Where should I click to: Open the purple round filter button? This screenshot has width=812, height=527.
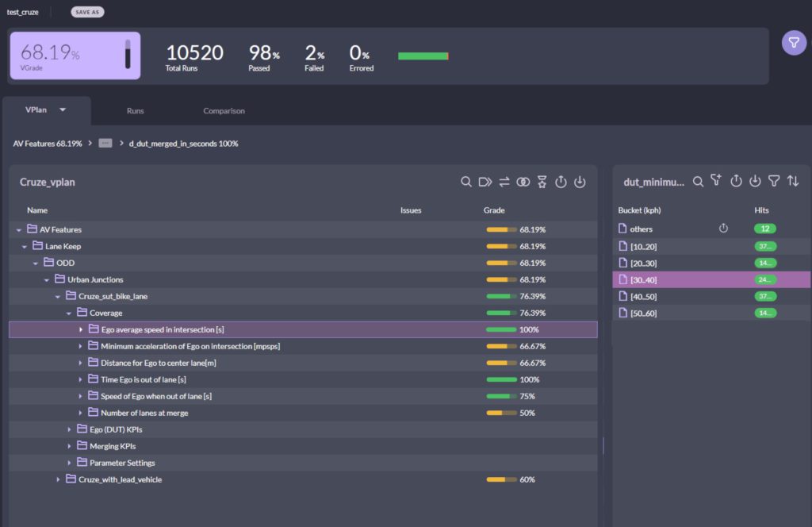point(794,43)
